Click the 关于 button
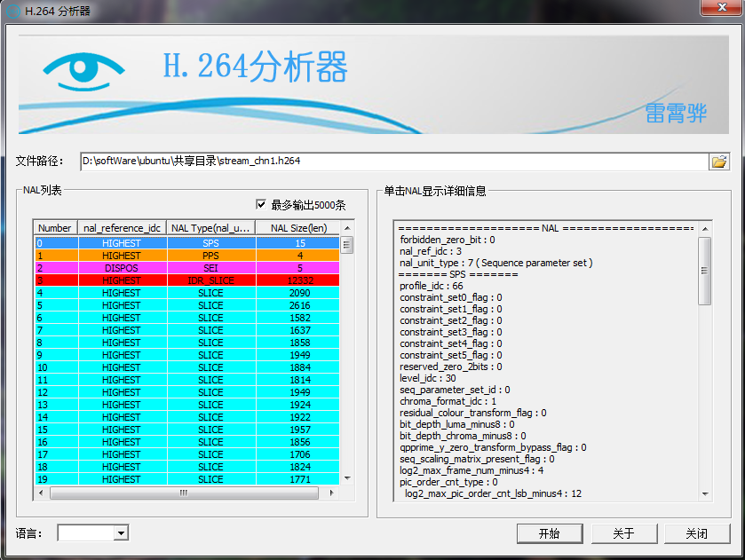The image size is (745, 560). (x=623, y=532)
